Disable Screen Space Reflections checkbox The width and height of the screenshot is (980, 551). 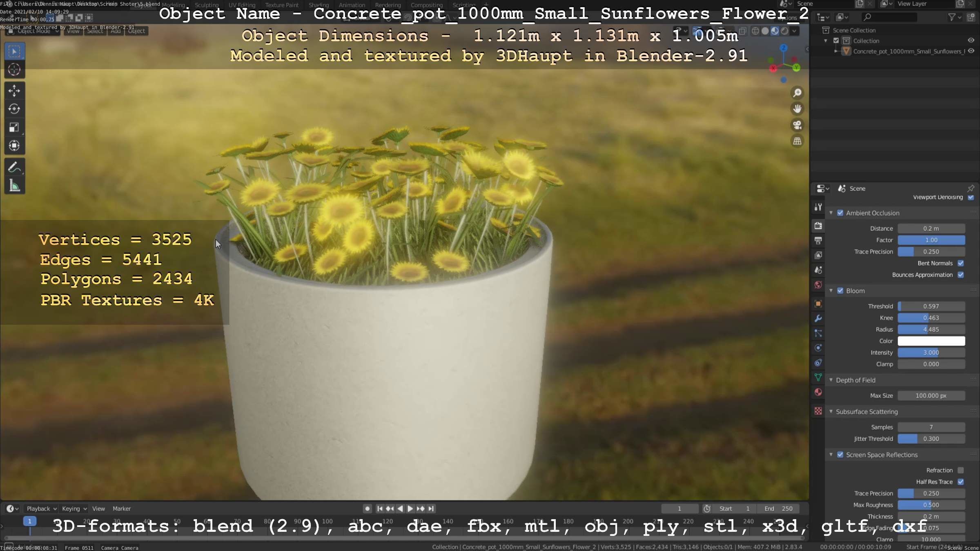(x=840, y=455)
